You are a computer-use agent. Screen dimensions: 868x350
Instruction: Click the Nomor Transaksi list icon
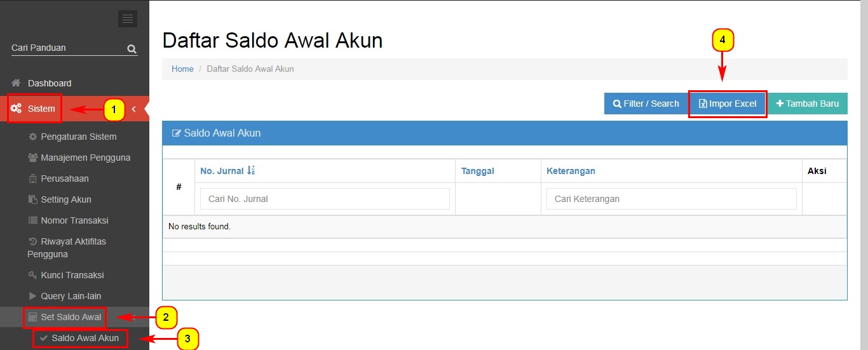click(33, 220)
